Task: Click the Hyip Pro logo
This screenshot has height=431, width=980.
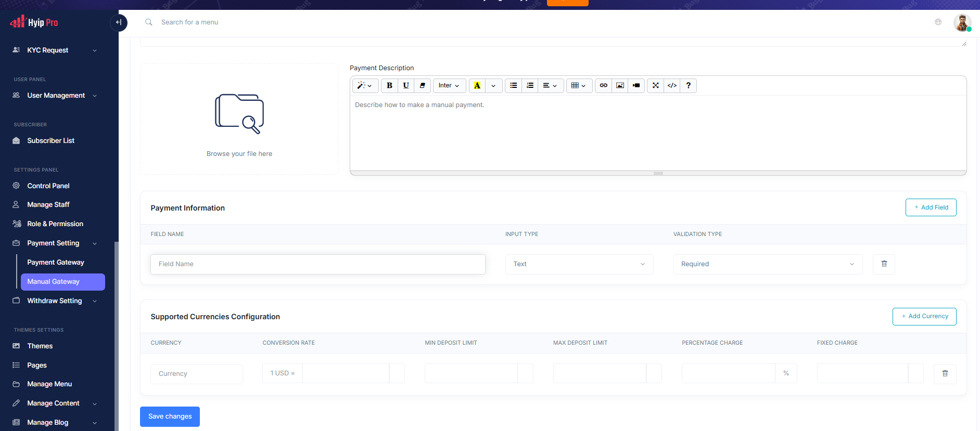Action: click(x=34, y=22)
